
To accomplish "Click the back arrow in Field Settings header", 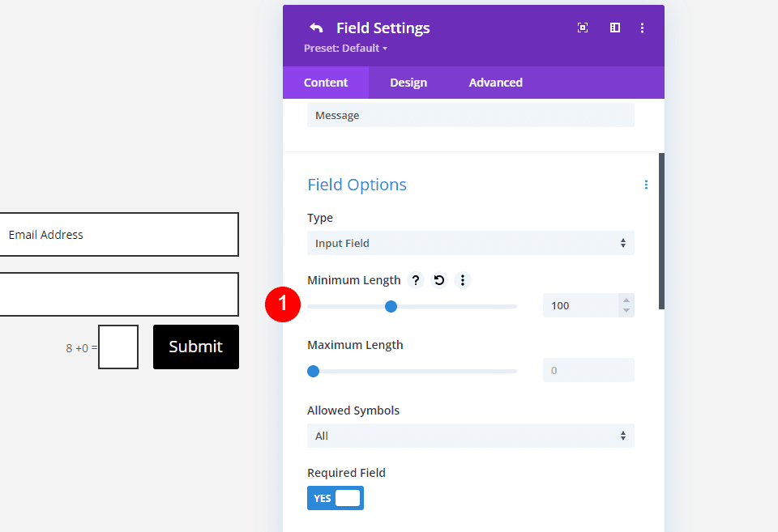I will 316,28.
